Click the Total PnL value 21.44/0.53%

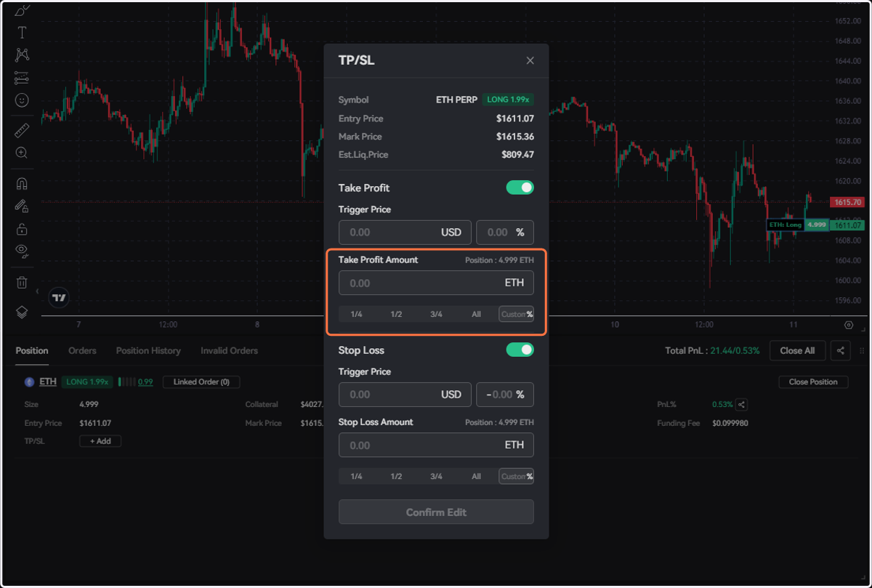[736, 350]
